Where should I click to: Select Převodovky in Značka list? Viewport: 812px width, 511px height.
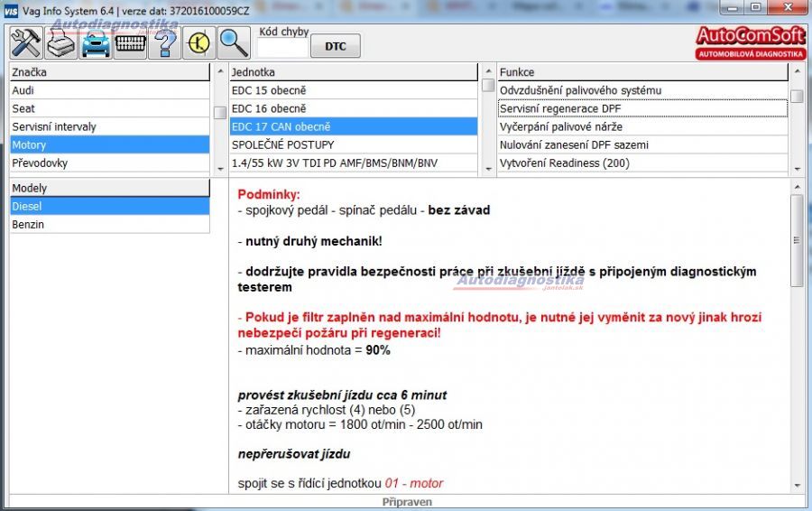[x=110, y=163]
